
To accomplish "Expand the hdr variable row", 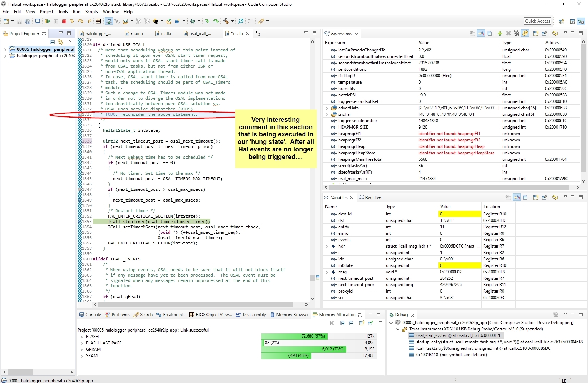I will point(327,246).
